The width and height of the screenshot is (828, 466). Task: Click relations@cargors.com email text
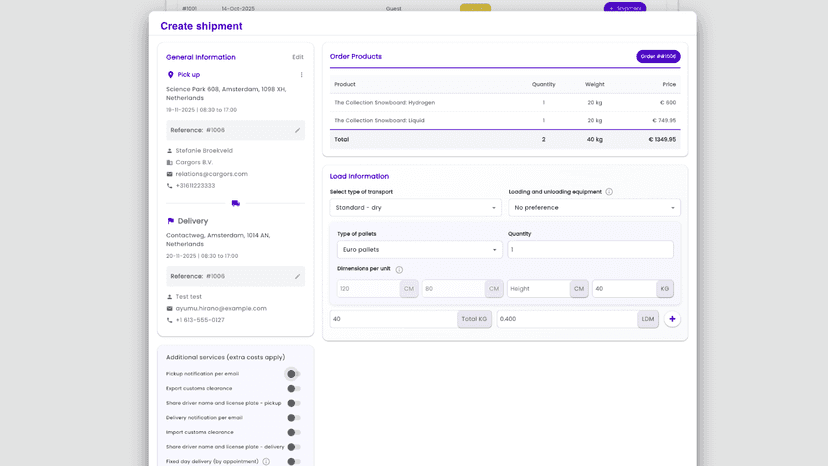click(x=211, y=174)
